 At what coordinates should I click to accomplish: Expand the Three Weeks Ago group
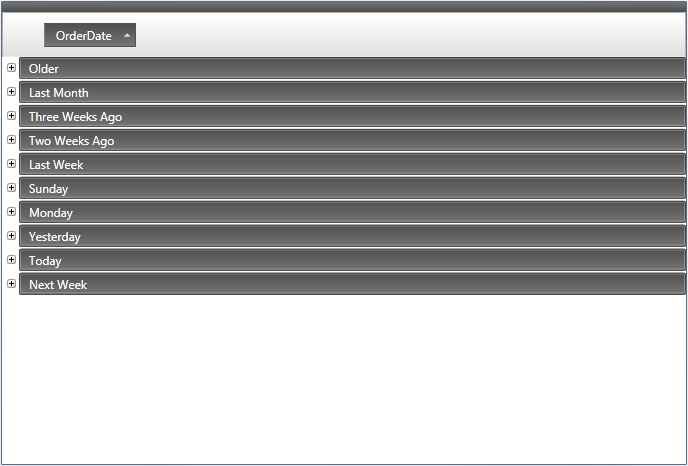[x=11, y=115]
